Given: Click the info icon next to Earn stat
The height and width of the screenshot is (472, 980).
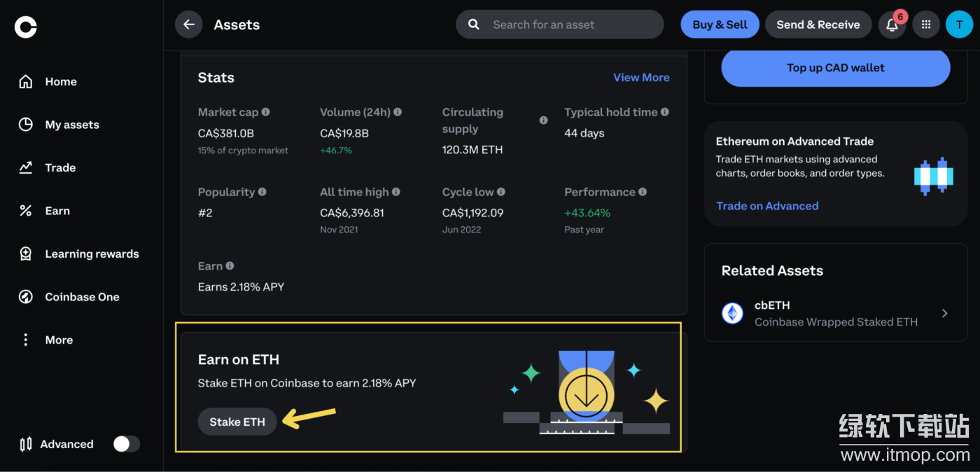Looking at the screenshot, I should (230, 266).
